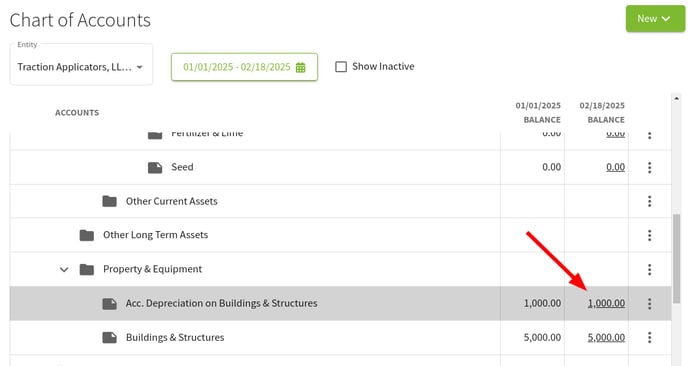Open the date range picker field
Image resolution: width=688 pixels, height=366 pixels.
244,67
